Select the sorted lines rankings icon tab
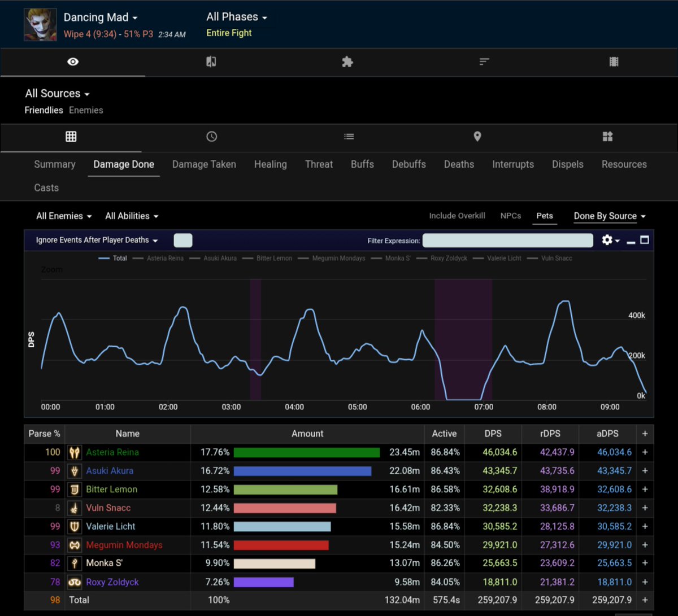The image size is (678, 616). [484, 62]
